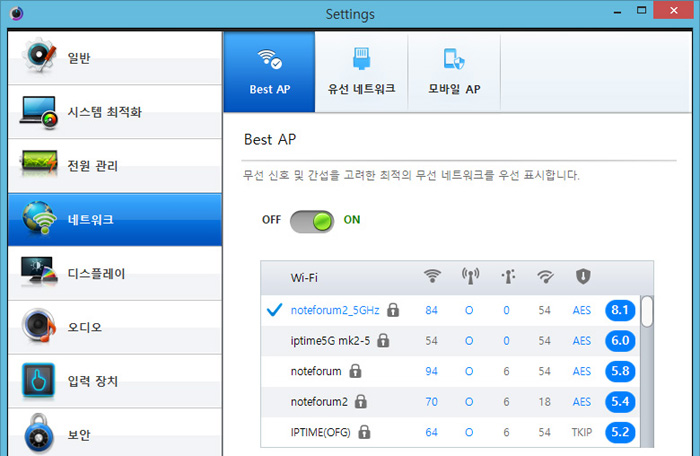Click the 디스플레이 monitor icon

click(39, 271)
